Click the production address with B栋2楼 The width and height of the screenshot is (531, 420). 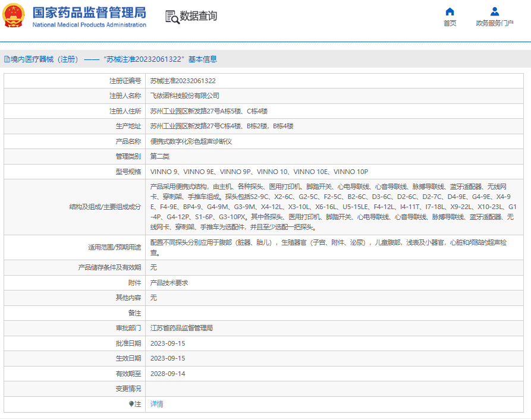point(222,126)
